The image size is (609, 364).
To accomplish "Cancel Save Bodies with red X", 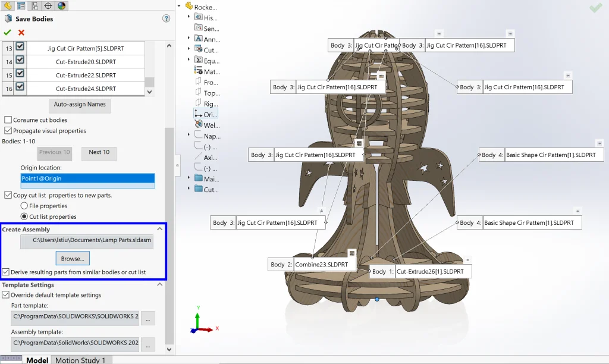I will 21,33.
